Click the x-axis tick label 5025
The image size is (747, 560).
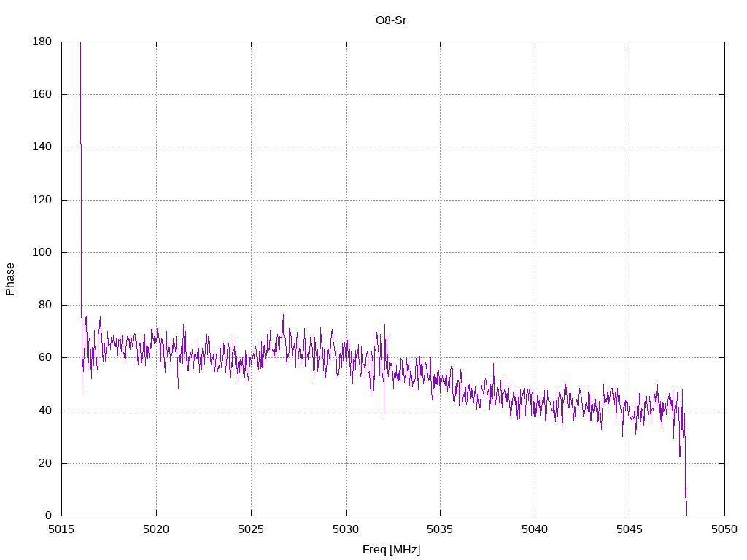click(251, 529)
